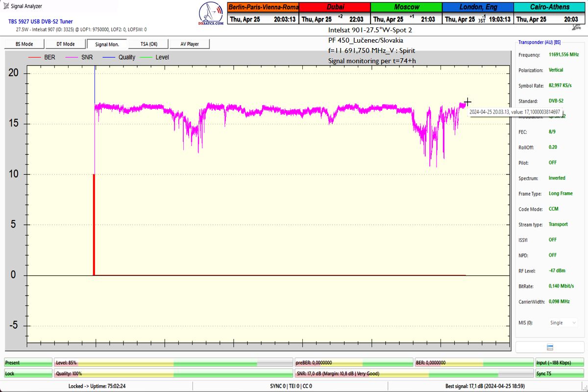Open the TSA (OK) tab
Viewport: 588px width, 392px height.
click(x=148, y=44)
